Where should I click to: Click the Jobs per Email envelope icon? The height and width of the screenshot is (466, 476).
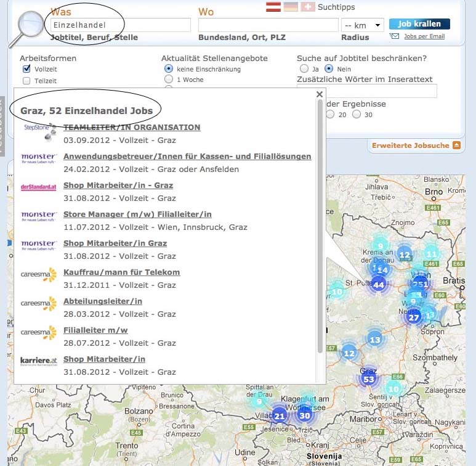[x=395, y=36]
